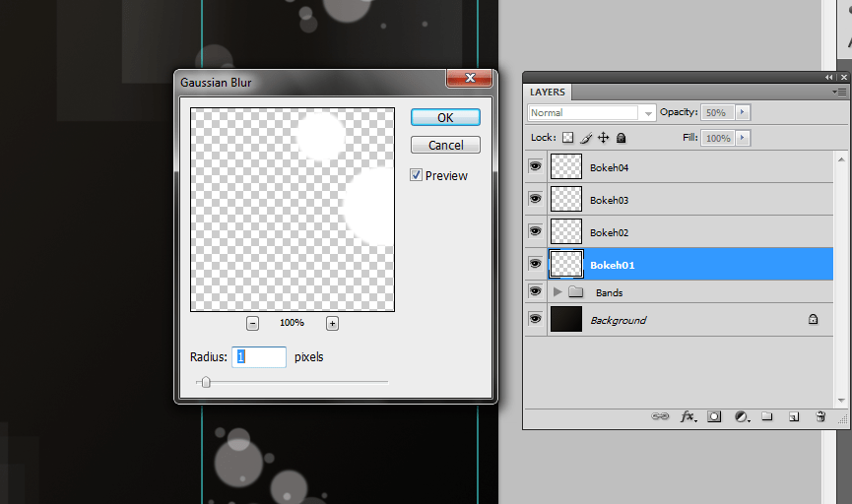Open the Opacity slider arrow

(x=743, y=113)
